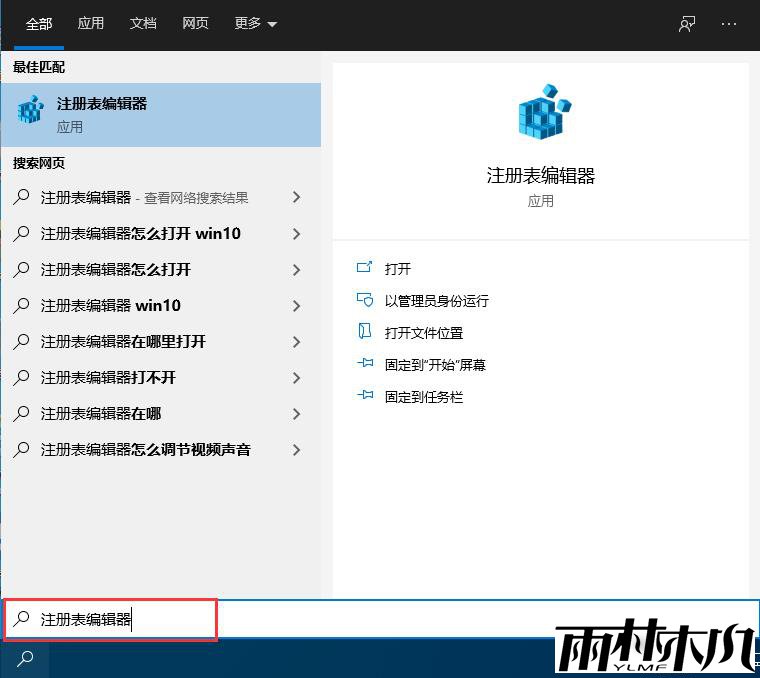The image size is (760, 678).
Task: Click 打开 to launch registry editor
Action: [398, 268]
